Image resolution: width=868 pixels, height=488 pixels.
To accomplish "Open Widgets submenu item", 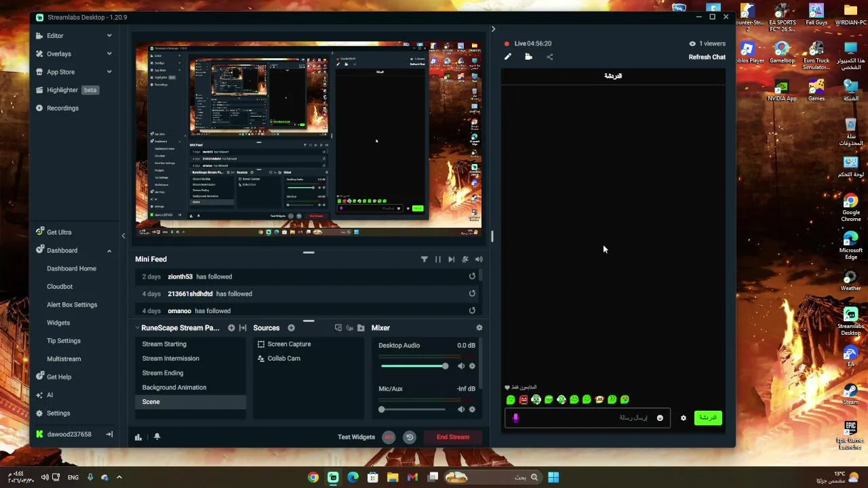I will click(x=58, y=323).
